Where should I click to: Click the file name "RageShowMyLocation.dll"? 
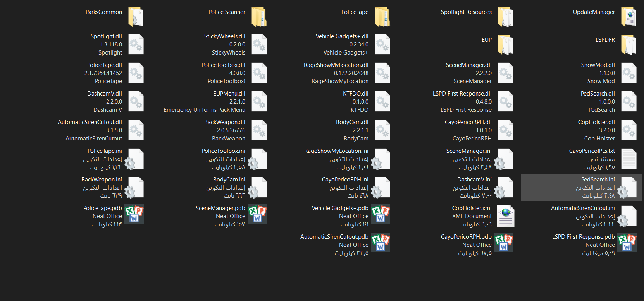336,65
